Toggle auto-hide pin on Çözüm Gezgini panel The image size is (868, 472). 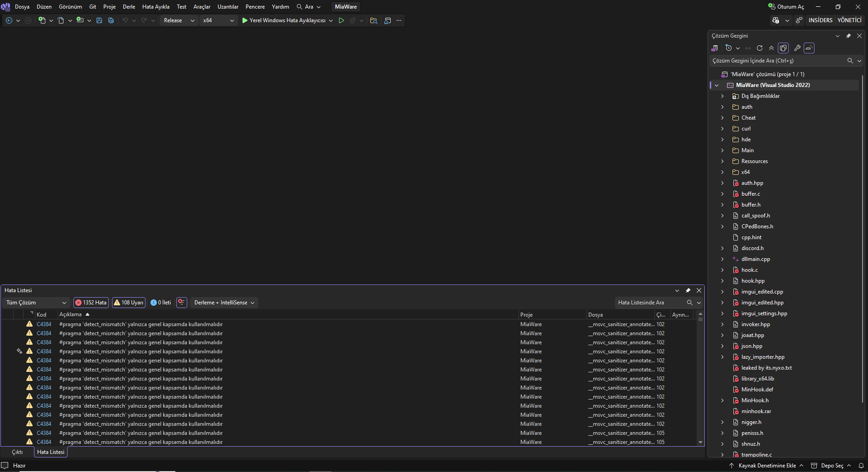[x=849, y=36]
